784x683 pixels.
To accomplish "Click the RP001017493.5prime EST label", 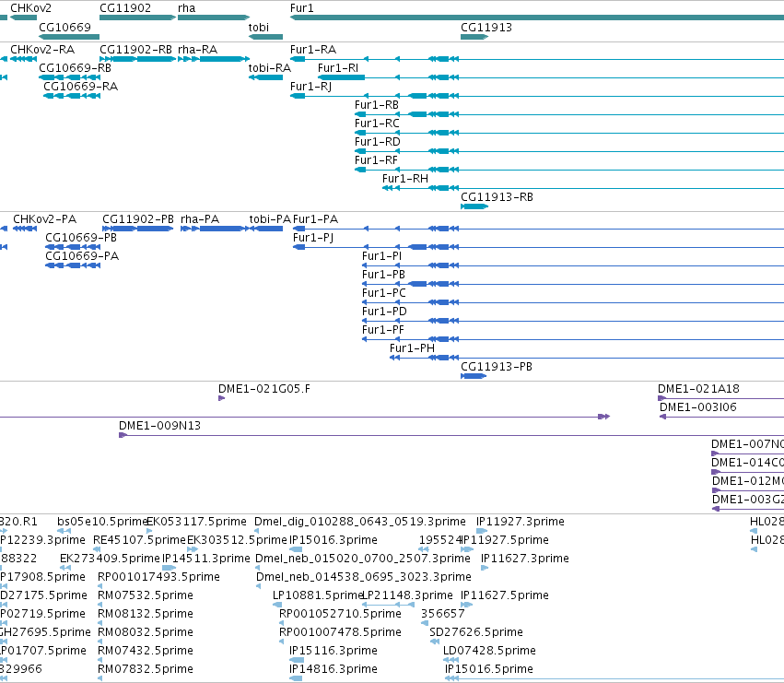I will click(x=158, y=577).
